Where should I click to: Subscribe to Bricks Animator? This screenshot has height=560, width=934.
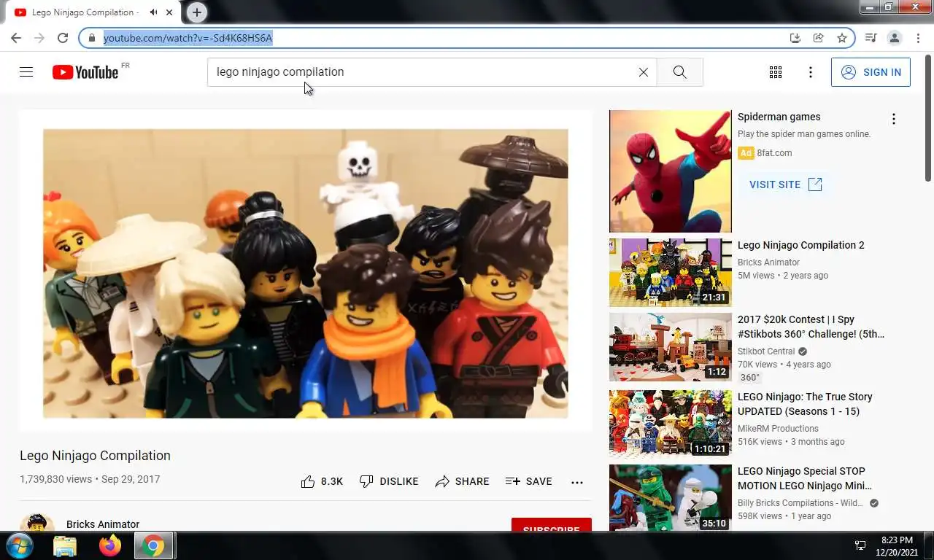551,525
